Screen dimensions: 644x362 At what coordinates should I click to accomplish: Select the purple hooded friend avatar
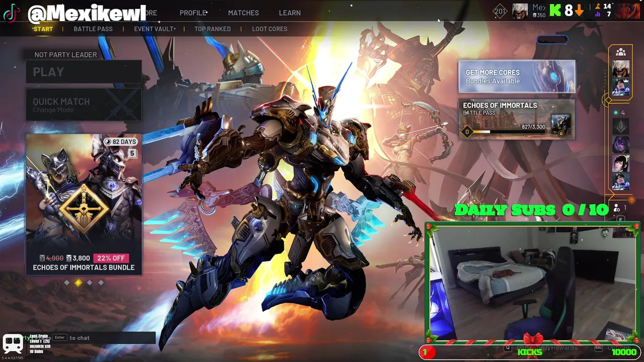[621, 145]
